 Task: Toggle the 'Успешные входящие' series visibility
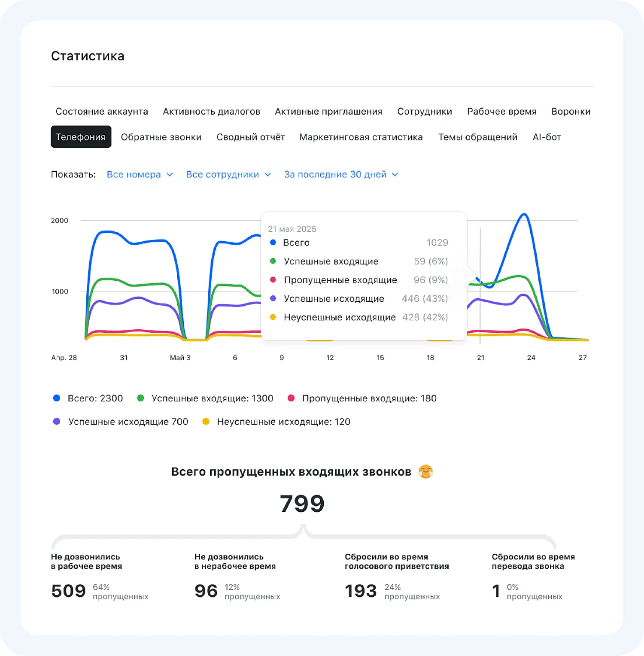(x=212, y=398)
